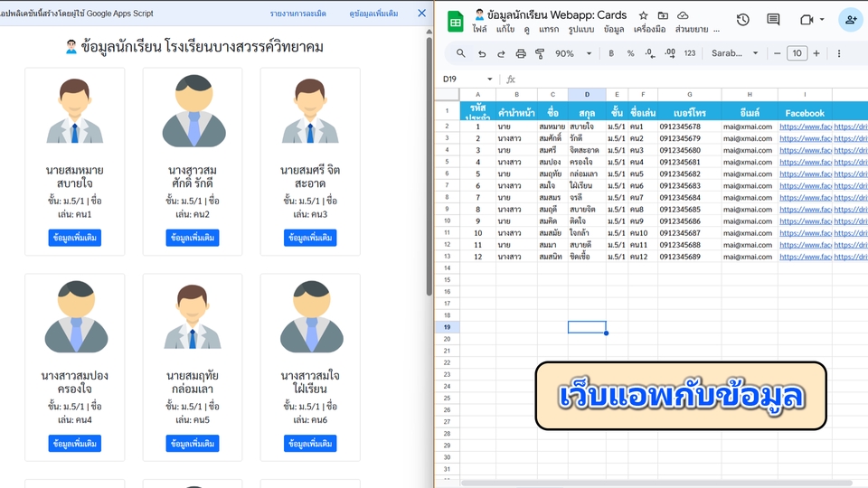Select column G header
Image resolution: width=868 pixels, height=488 pixels.
click(x=689, y=95)
